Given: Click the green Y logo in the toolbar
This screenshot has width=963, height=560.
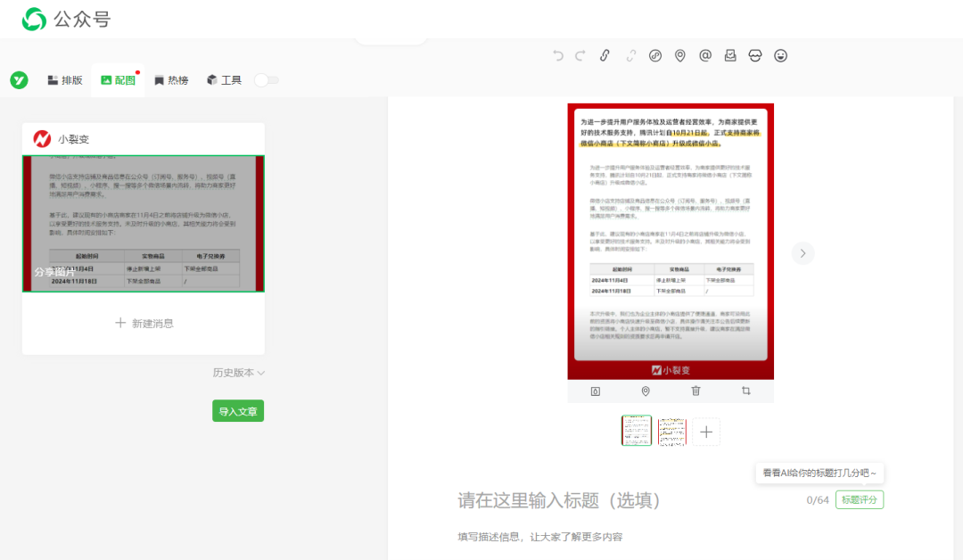Looking at the screenshot, I should 19,79.
